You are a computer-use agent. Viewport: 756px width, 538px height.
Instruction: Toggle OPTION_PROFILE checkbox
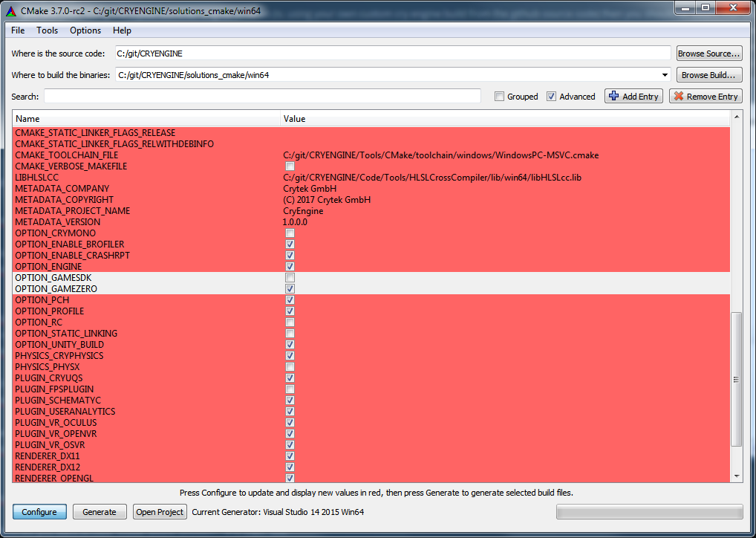point(290,311)
